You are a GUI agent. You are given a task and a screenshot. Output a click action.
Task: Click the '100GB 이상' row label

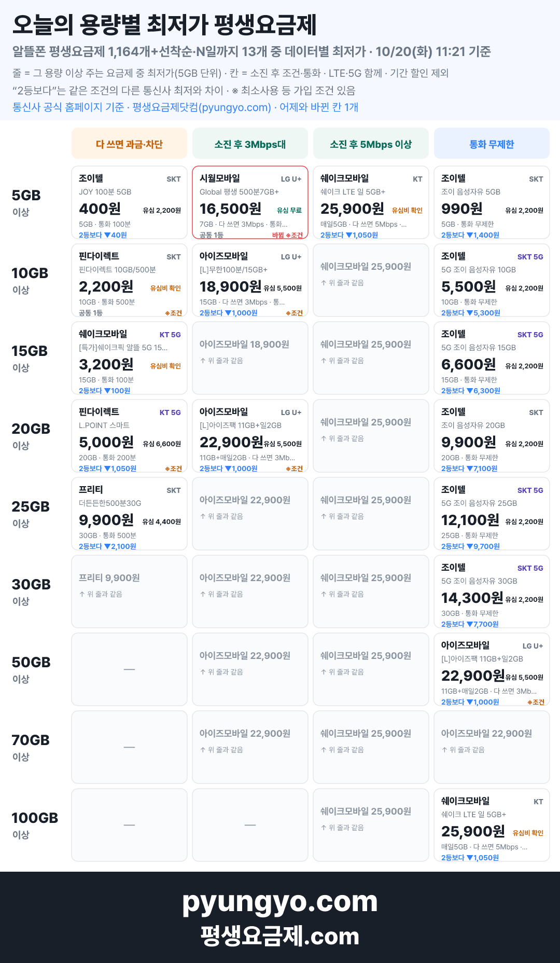click(x=35, y=825)
